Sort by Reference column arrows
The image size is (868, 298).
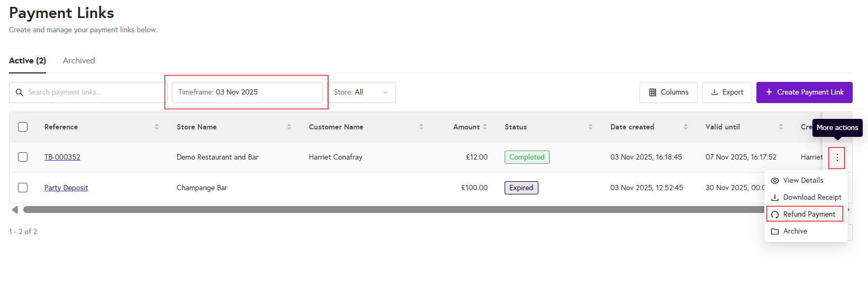tap(157, 127)
